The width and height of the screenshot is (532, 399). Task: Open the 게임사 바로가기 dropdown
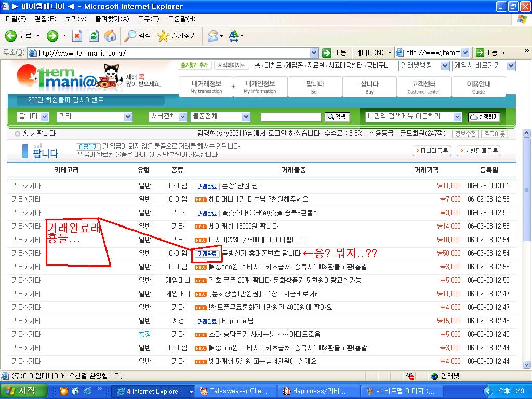[483, 66]
